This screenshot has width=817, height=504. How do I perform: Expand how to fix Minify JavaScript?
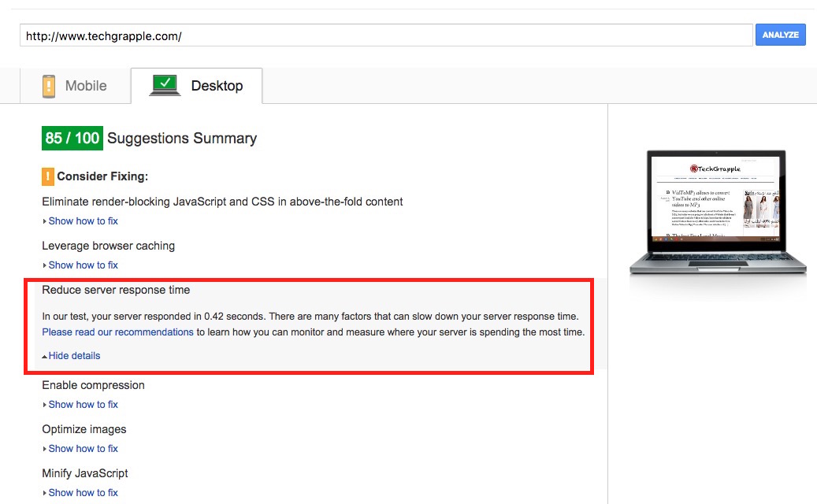[x=83, y=493]
